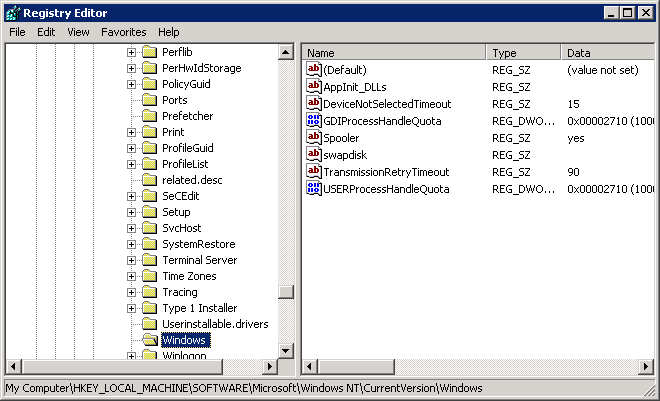Click the Ports key folder icon
Viewport: 660px width, 401px height.
pyautogui.click(x=149, y=100)
